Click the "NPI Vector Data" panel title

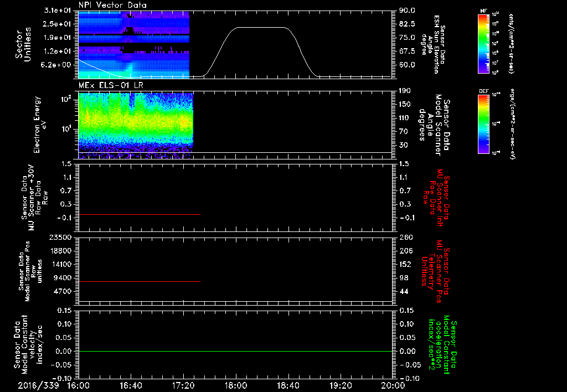112,5
